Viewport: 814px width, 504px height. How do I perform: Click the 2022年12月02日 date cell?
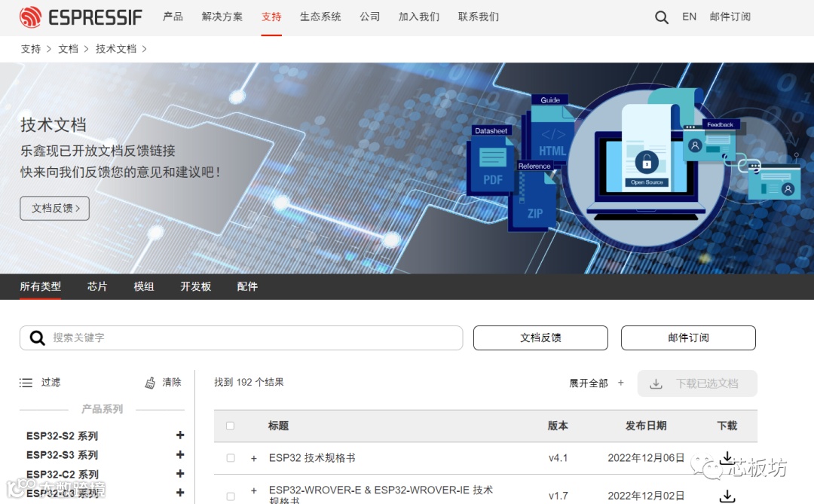click(x=646, y=496)
